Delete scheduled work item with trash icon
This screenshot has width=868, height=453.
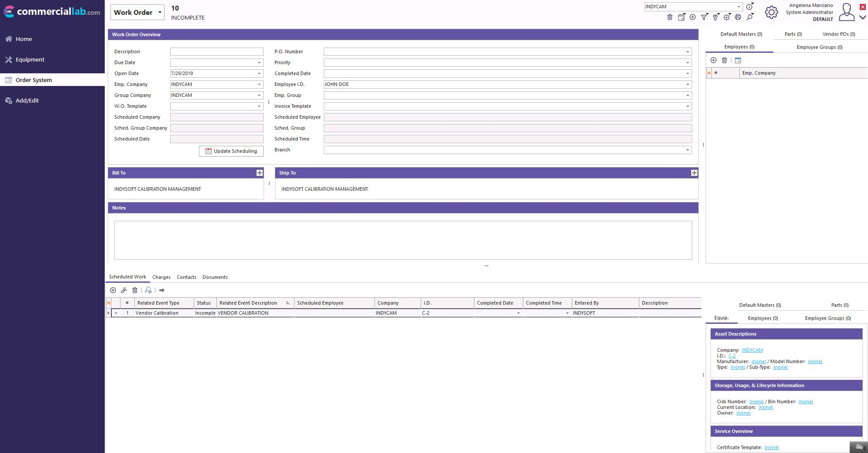click(135, 290)
